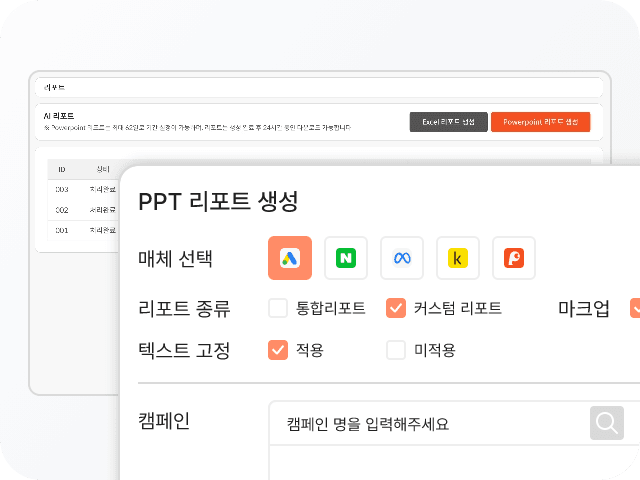Viewport: 640px width, 480px height.
Task: Select row 001 in the report table
Action: coord(83,230)
